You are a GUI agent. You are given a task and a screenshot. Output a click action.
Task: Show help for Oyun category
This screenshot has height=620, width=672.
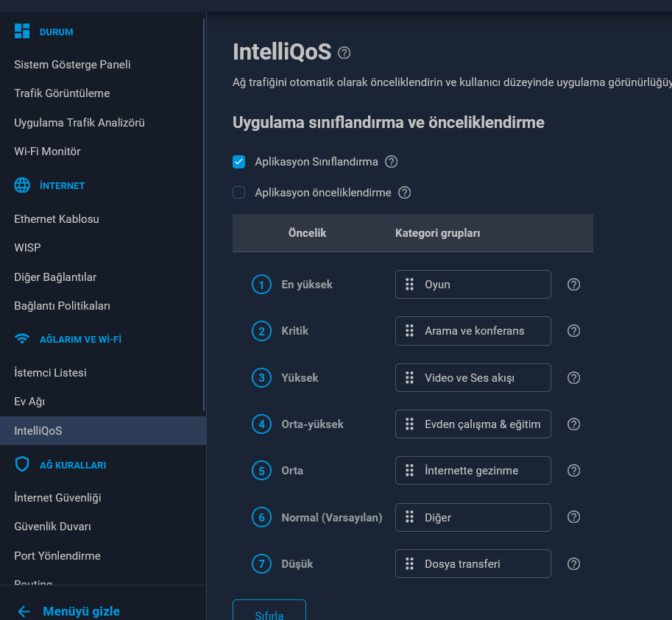click(573, 285)
